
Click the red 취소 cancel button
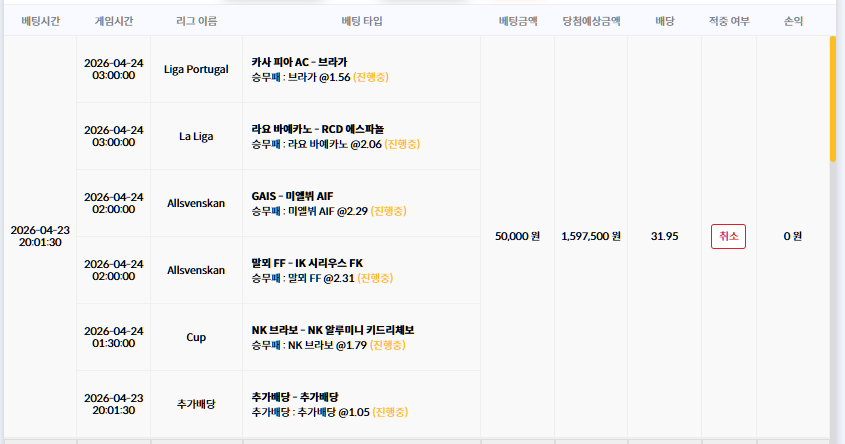coord(728,237)
